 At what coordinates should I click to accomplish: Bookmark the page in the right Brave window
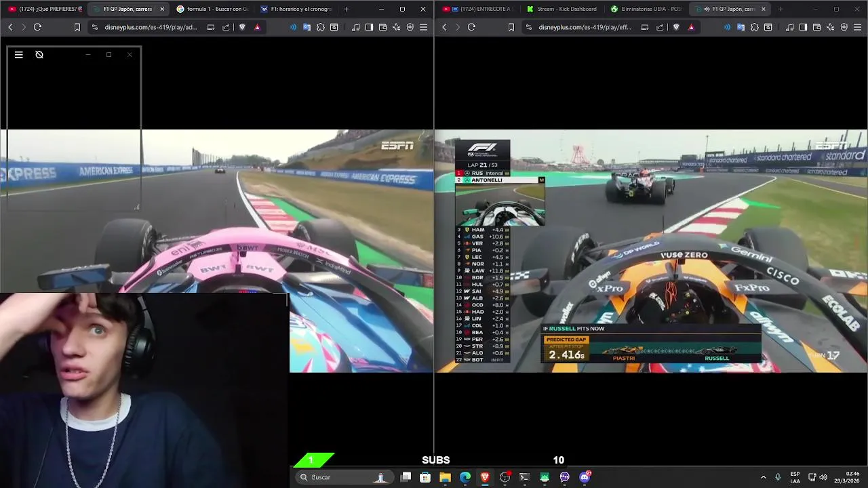[x=511, y=27]
